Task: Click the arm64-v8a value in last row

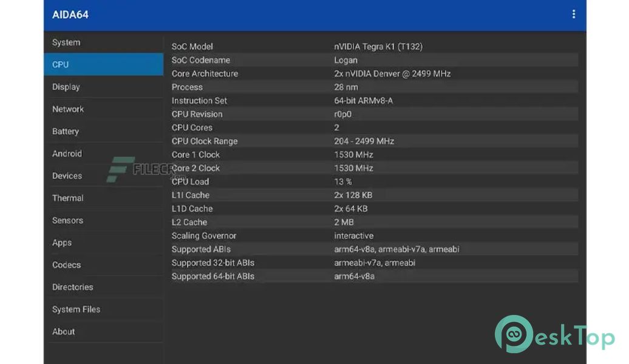Action: click(354, 276)
